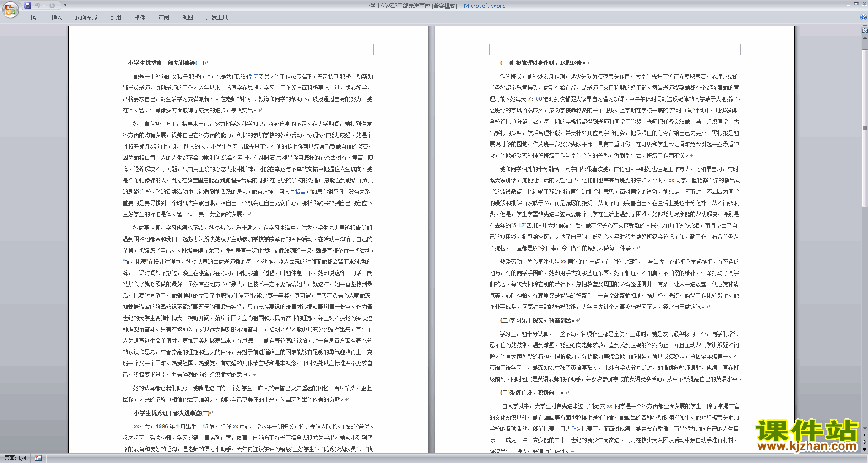
Task: Restore down the Word window
Action: (x=856, y=4)
